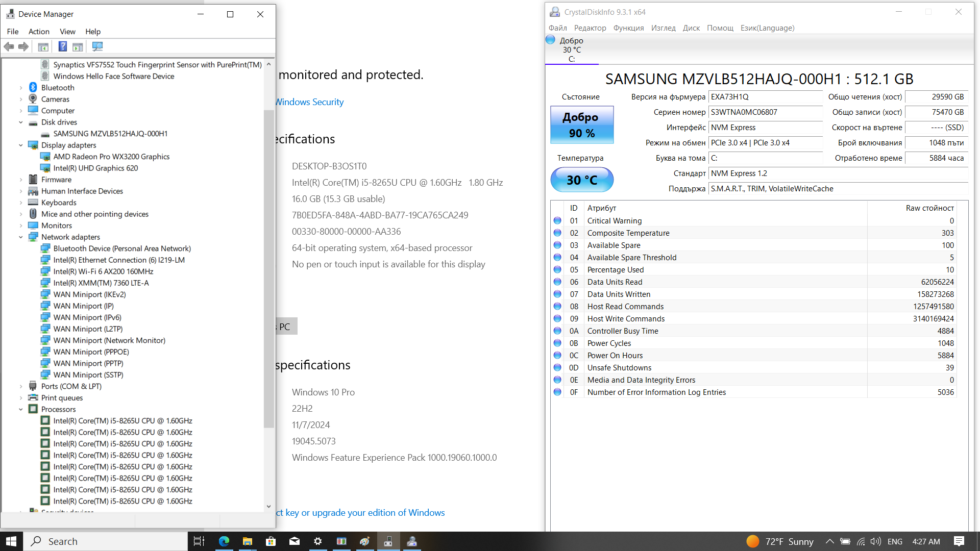Open the Редактор menu in CrystalDiskInfo
This screenshot has width=980, height=551.
[590, 28]
